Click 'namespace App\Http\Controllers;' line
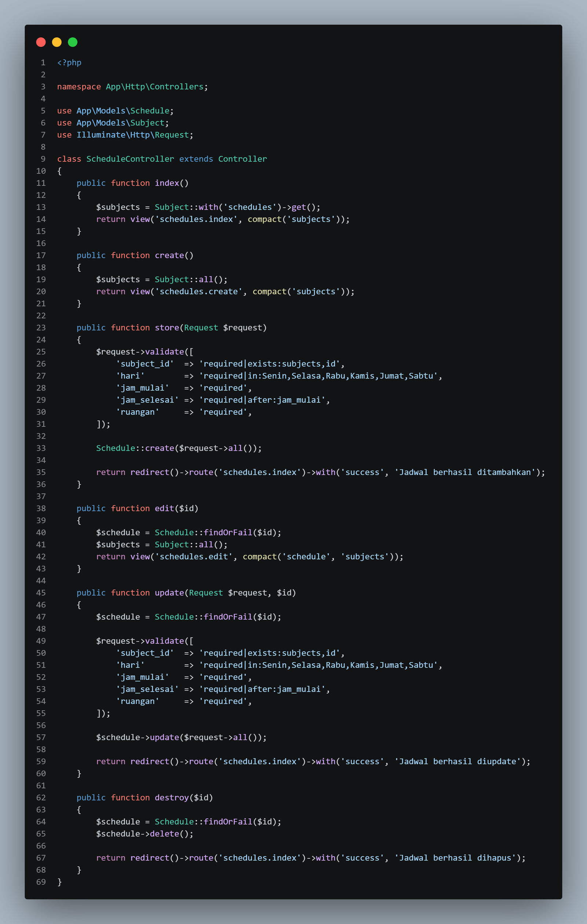 132,87
